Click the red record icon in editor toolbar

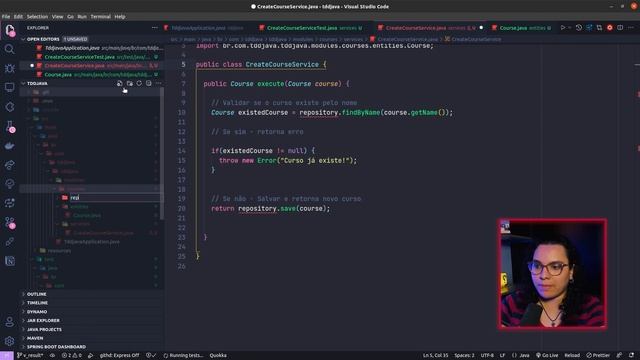coord(610,28)
